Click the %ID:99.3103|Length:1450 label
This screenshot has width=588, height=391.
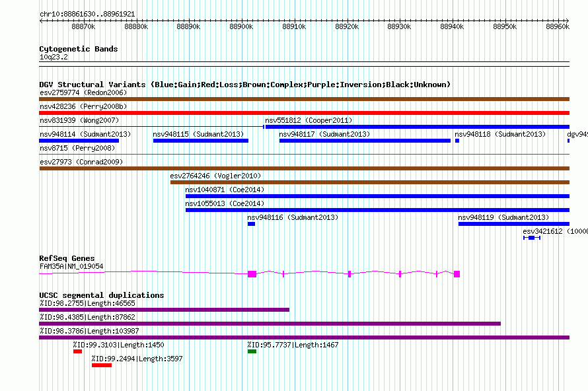tap(118, 345)
